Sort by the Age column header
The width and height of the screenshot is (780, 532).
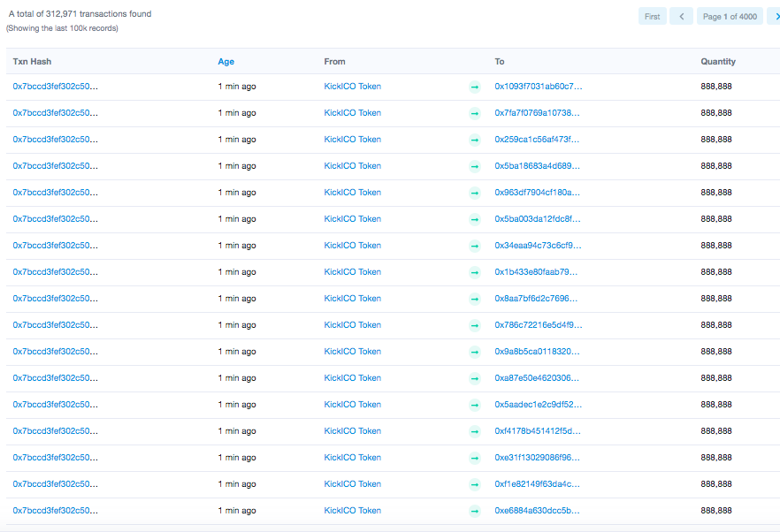[226, 62]
